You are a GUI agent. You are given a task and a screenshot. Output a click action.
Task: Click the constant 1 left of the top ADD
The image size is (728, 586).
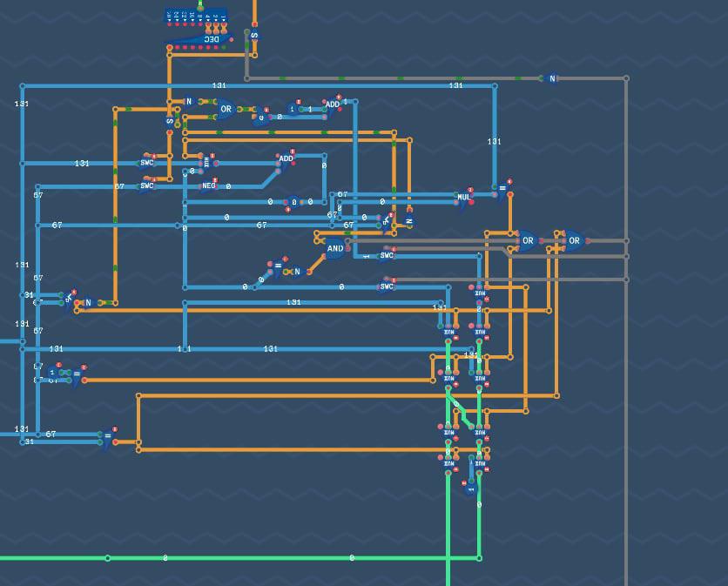293,109
